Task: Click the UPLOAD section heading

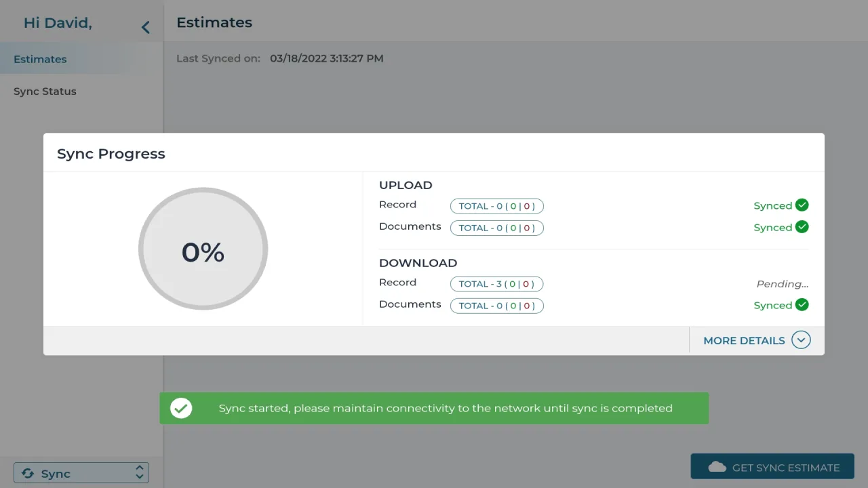Action: (x=406, y=185)
